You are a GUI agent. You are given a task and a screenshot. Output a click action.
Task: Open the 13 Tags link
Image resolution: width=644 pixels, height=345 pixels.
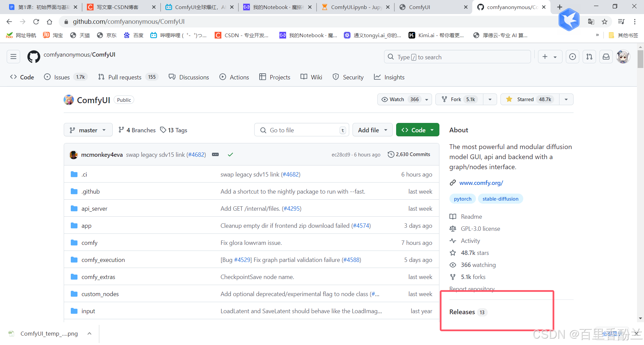click(x=174, y=130)
